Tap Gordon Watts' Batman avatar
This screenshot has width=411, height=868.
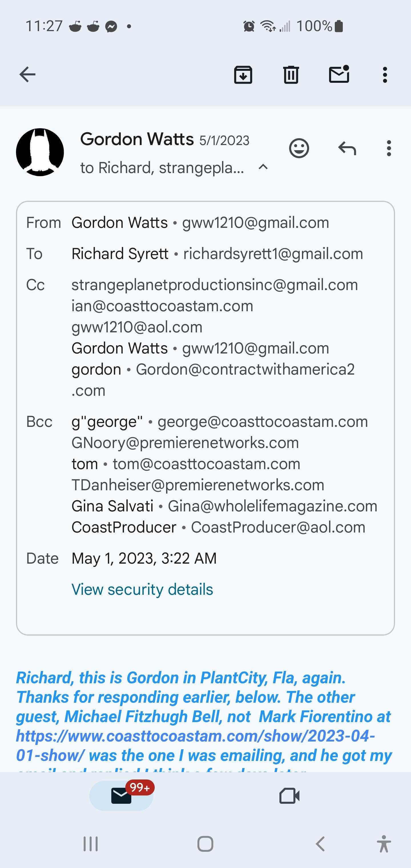pyautogui.click(x=40, y=152)
